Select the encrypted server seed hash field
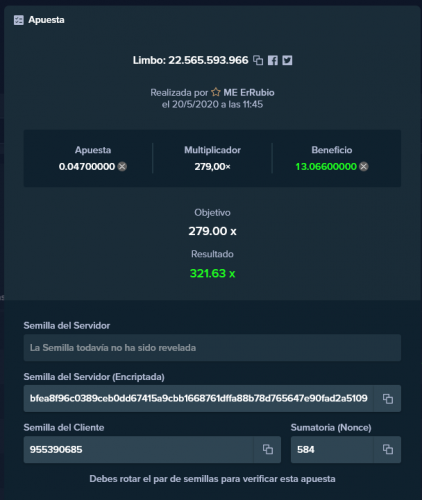 (199, 399)
